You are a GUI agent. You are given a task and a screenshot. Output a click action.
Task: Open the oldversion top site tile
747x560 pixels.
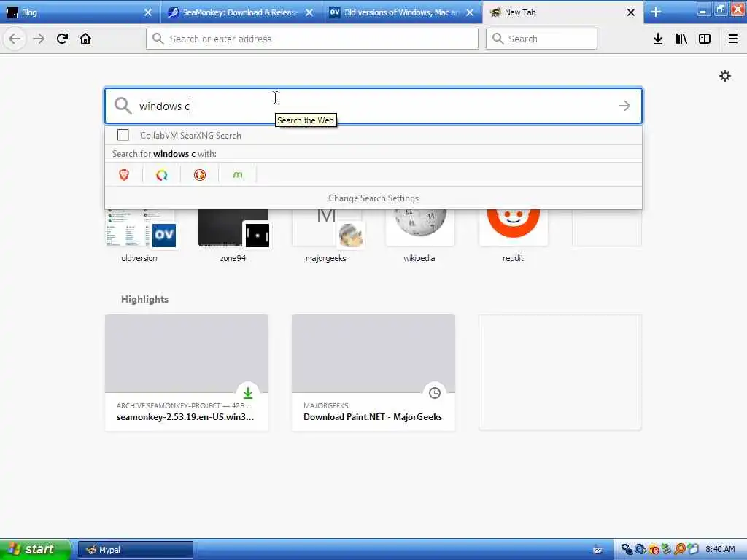139,236
